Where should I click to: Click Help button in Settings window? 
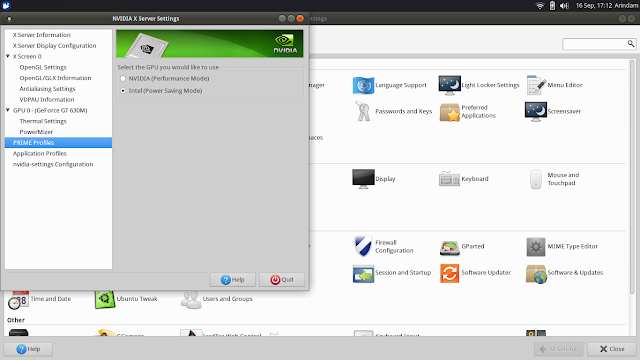(x=28, y=349)
